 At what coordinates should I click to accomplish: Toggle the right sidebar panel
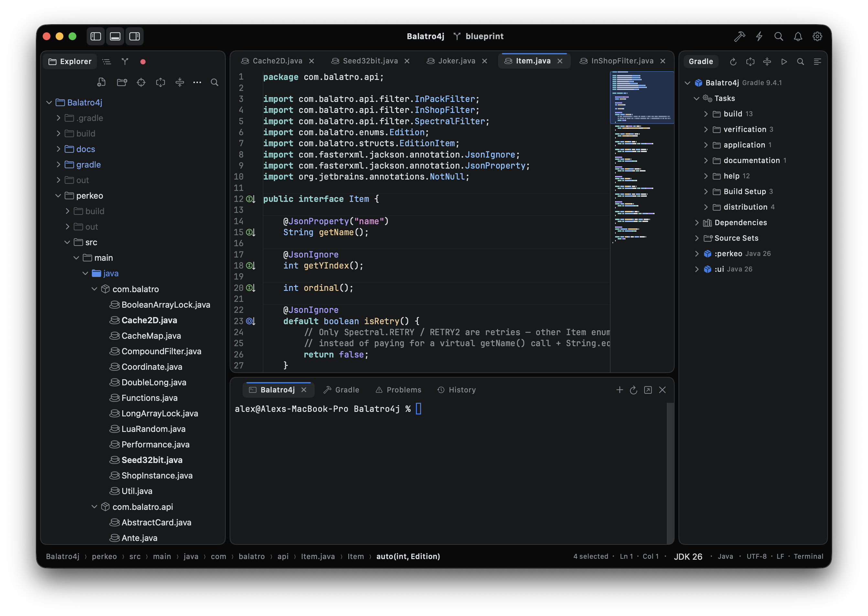click(135, 37)
